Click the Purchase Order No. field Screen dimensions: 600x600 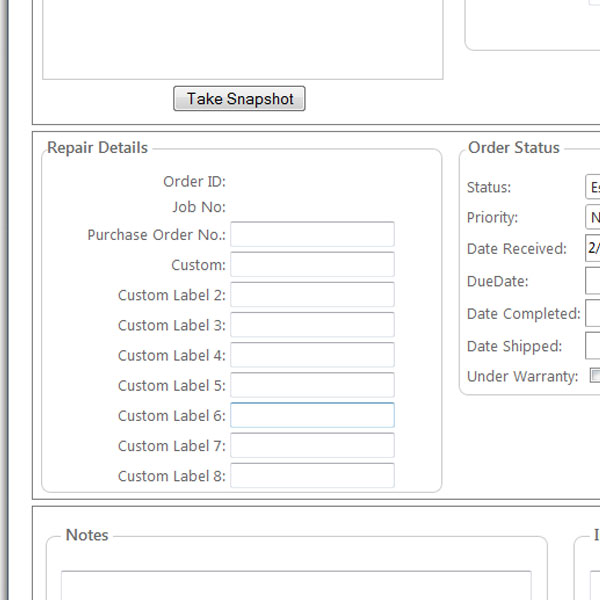[312, 234]
